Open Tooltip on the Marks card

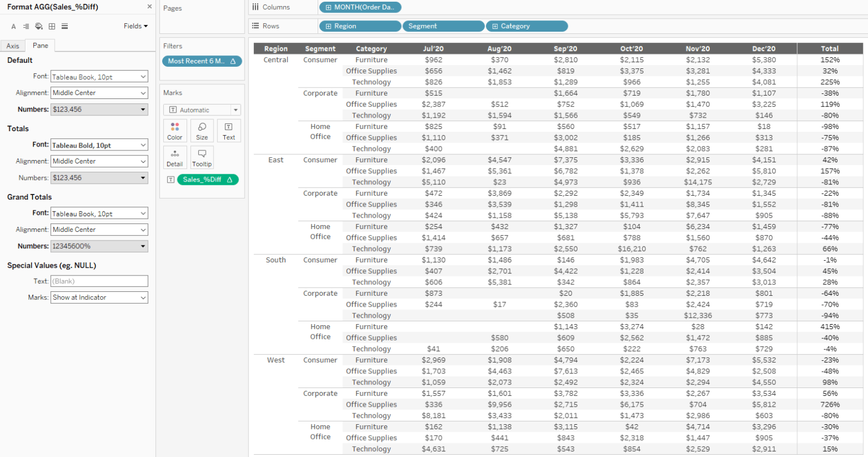(202, 157)
